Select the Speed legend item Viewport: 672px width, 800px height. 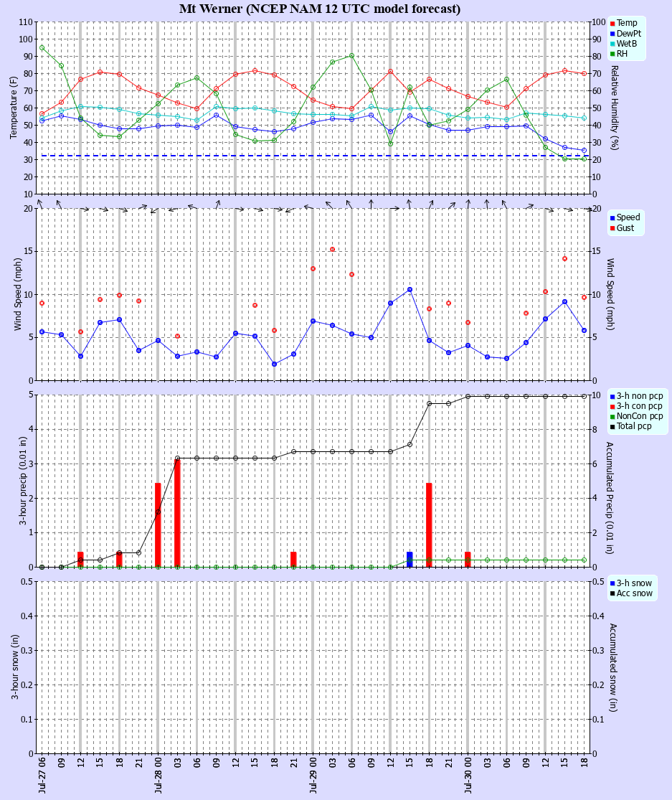coord(624,217)
